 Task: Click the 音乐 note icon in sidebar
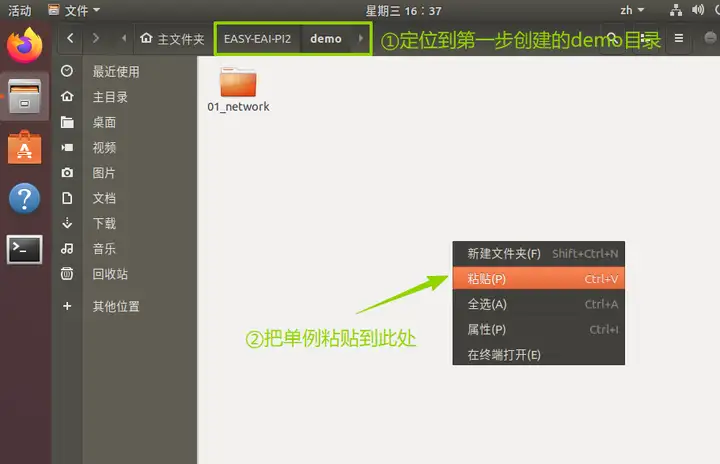pyautogui.click(x=67, y=249)
